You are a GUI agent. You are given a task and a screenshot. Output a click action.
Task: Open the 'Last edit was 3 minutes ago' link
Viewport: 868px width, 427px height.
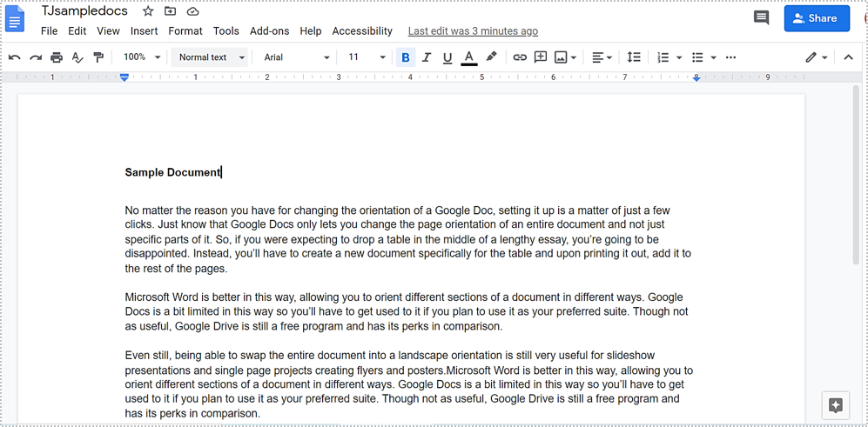[x=473, y=31]
